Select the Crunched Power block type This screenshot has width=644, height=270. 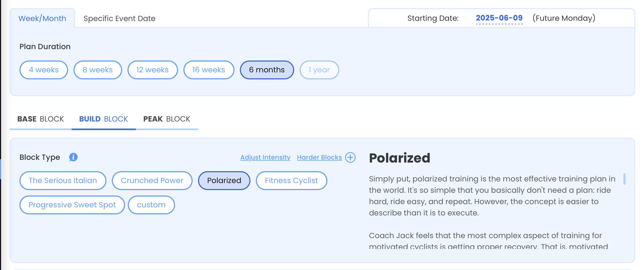[152, 181]
